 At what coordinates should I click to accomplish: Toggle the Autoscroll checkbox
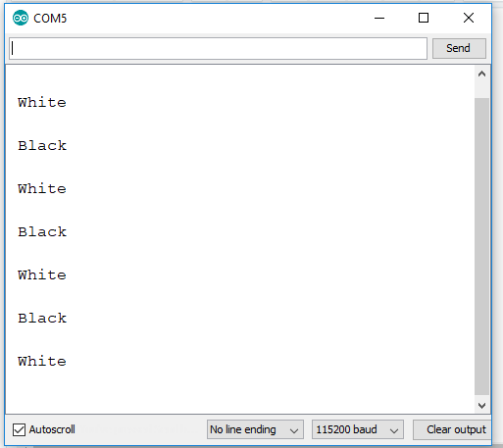click(x=19, y=429)
